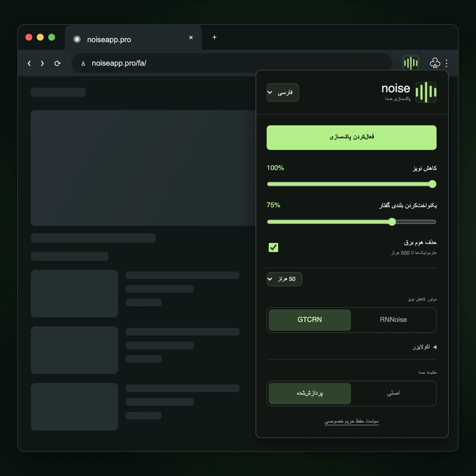476x476 pixels.
Task: Select the پردازش‌شده comparison option
Action: tap(310, 394)
